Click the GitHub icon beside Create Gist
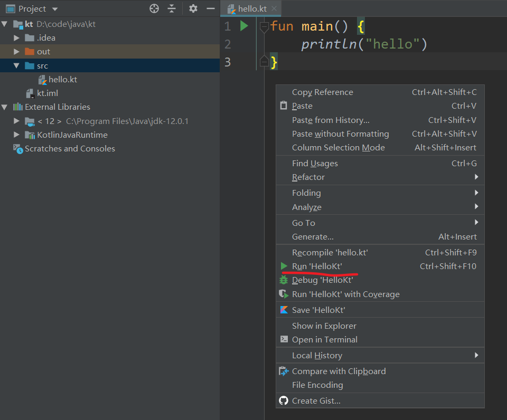 pos(284,400)
